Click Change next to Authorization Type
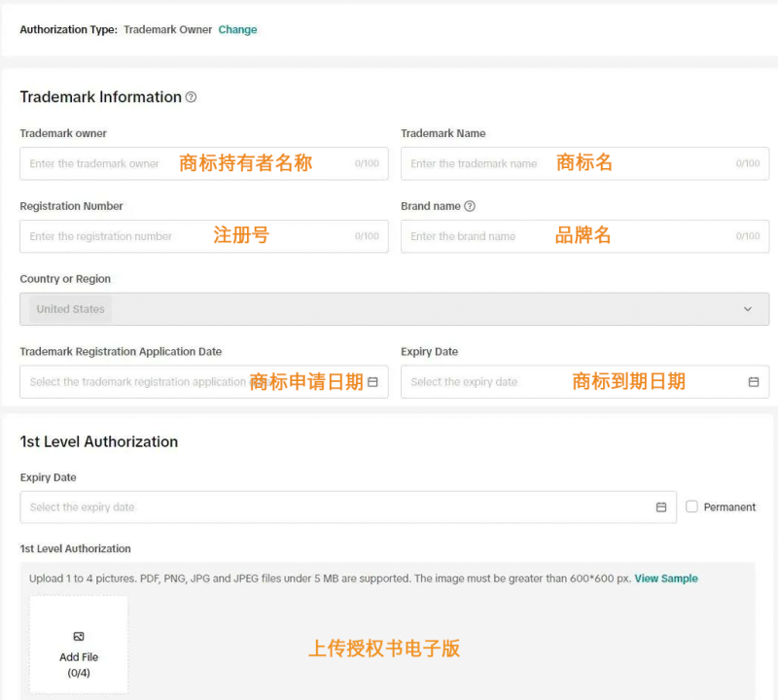 pyautogui.click(x=237, y=30)
